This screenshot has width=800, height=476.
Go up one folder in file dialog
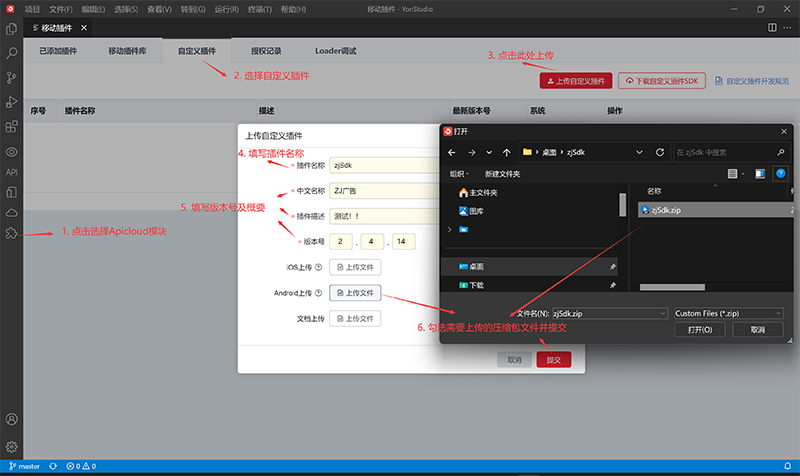coord(506,152)
